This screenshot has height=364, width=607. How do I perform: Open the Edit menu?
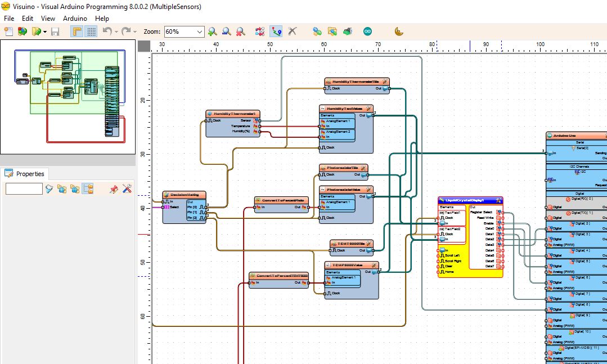tap(28, 19)
